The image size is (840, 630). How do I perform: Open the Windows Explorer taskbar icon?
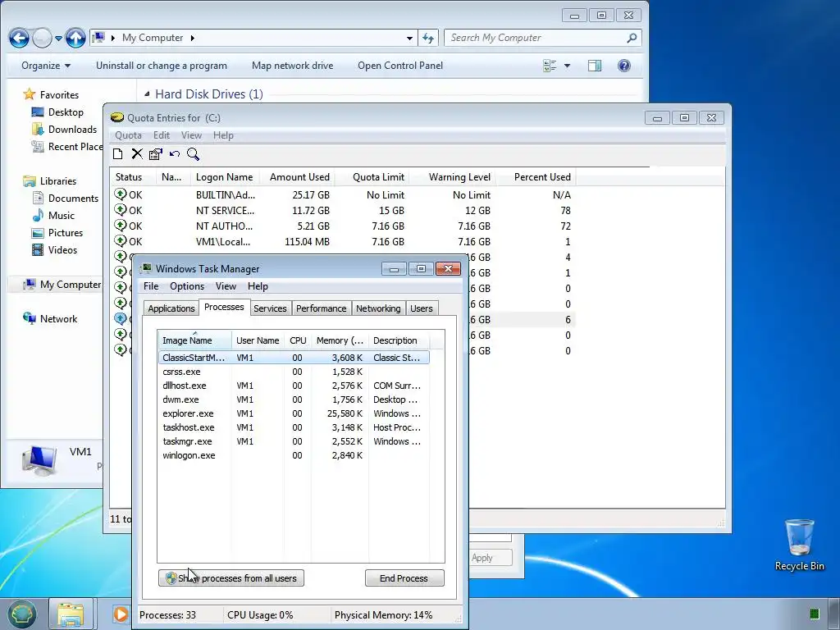(71, 614)
